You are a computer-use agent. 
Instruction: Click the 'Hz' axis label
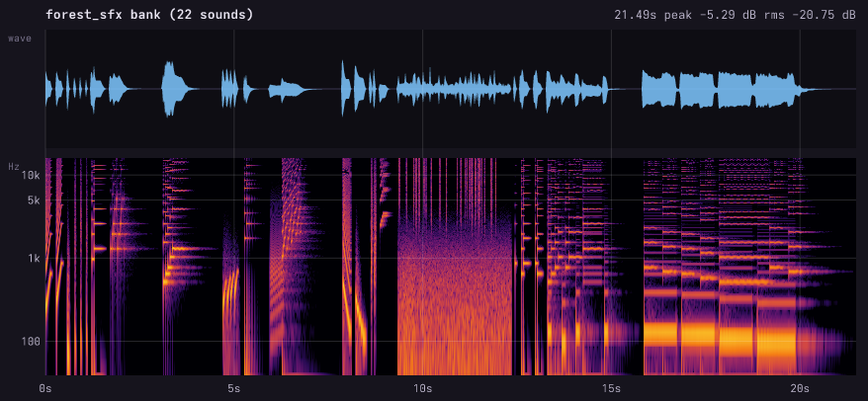coord(14,166)
